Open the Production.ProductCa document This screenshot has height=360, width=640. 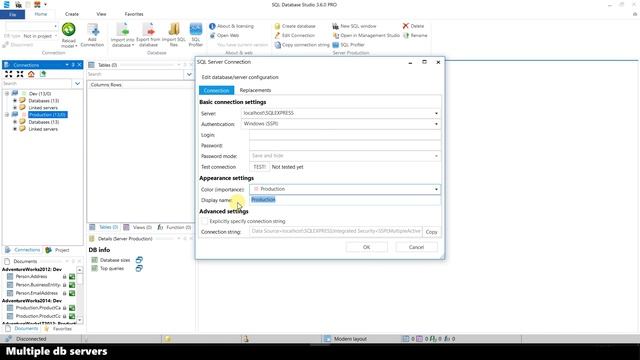38,308
